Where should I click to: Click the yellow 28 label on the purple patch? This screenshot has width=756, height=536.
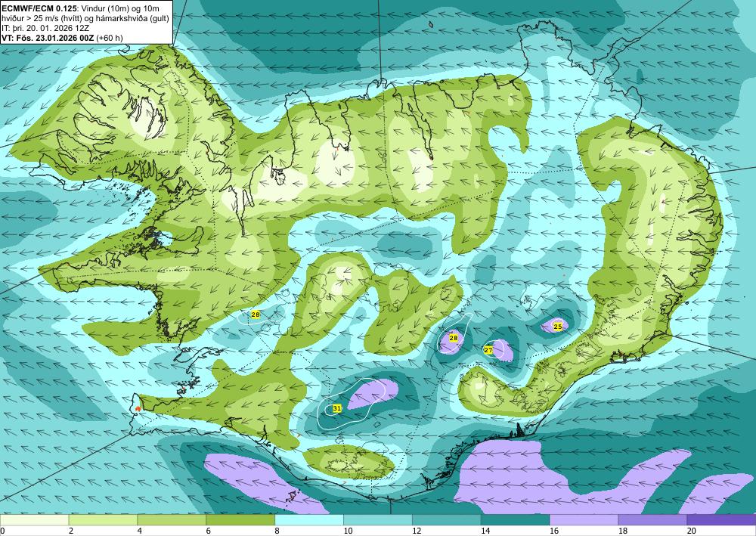(x=453, y=338)
